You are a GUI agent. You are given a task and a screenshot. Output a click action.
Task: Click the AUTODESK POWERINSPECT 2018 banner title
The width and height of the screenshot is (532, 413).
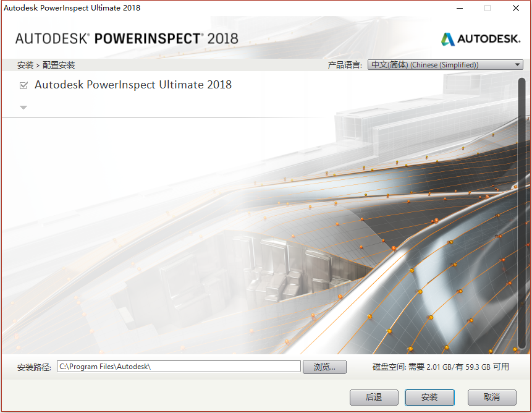[x=127, y=39]
